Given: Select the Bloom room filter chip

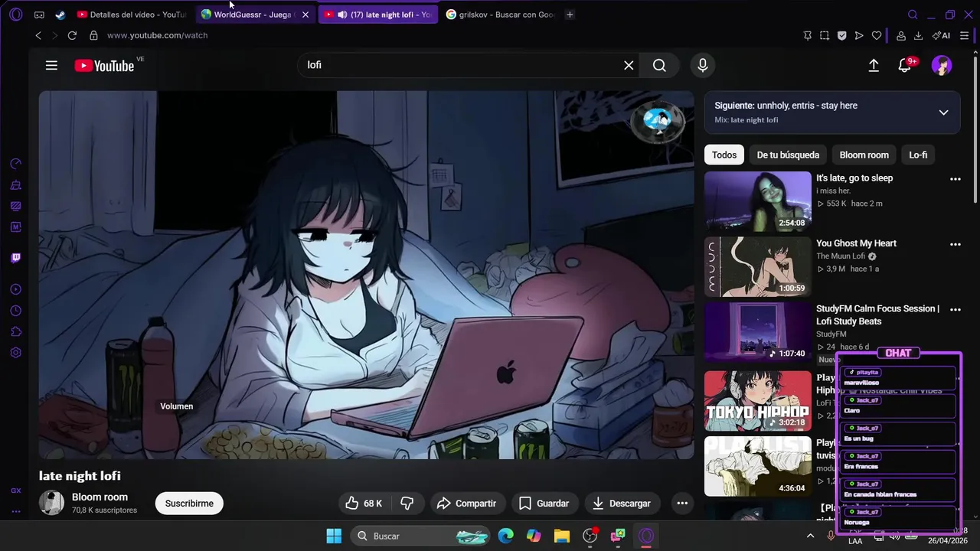Looking at the screenshot, I should click(864, 155).
